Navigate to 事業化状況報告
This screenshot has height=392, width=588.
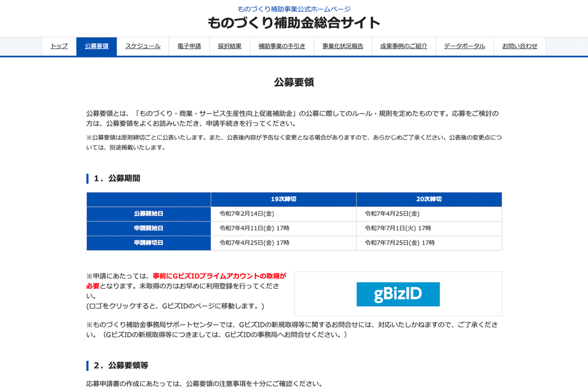pos(343,46)
